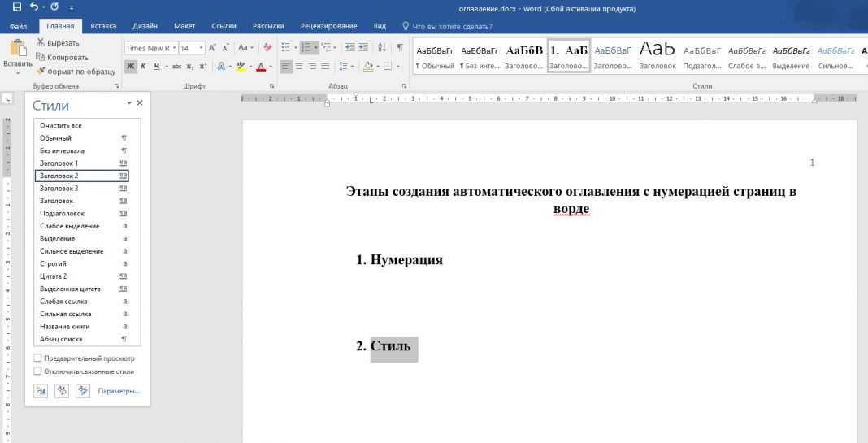
Task: Toggle bold formatting (Ж)
Action: [131, 67]
